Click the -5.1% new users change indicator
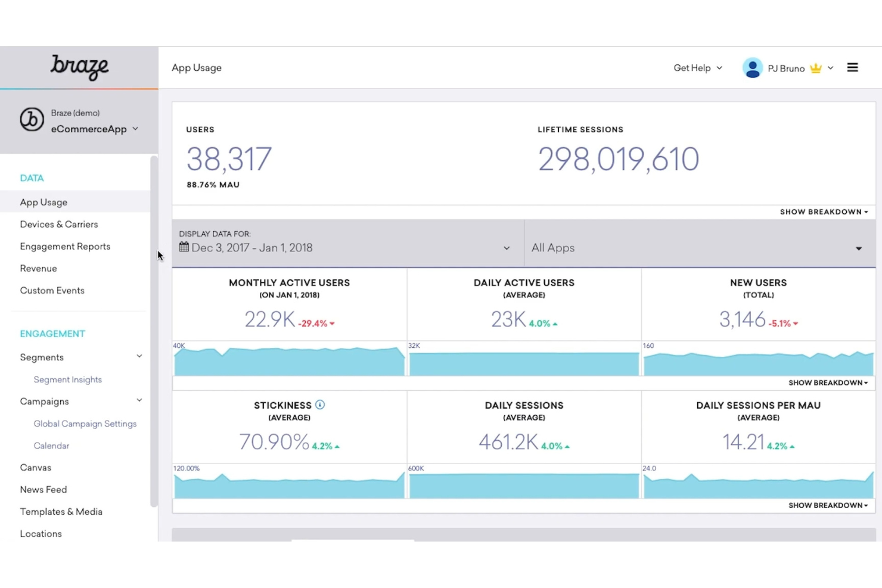 [x=783, y=323]
